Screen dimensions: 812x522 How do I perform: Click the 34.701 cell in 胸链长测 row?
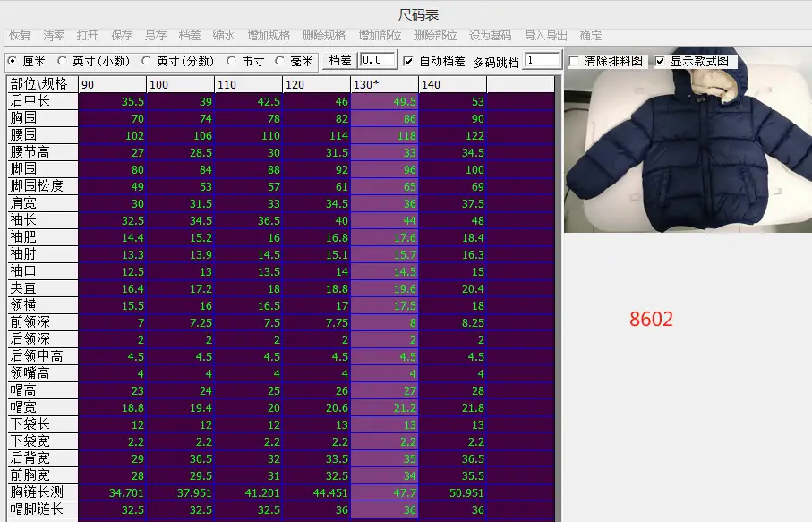point(113,493)
